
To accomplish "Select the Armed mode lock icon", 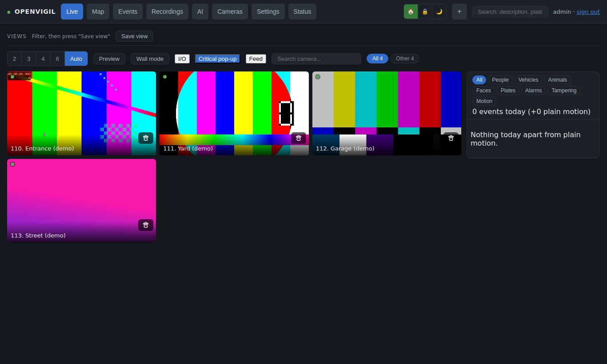I will point(425,12).
